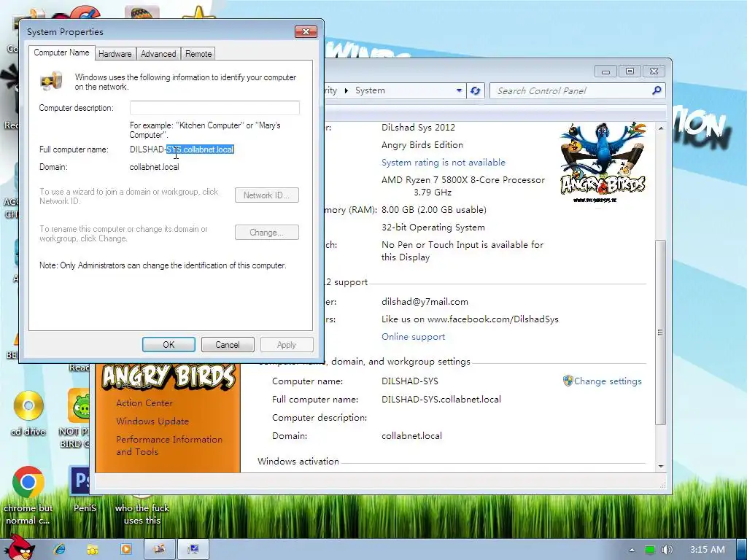Screen dimensions: 747x560
Task: Open the chrome but normal desktop icon
Action: [x=28, y=496]
